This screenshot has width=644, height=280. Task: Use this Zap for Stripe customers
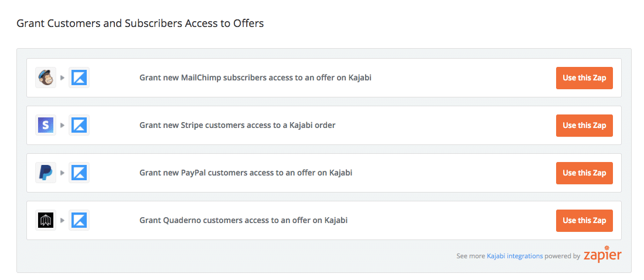(x=584, y=125)
